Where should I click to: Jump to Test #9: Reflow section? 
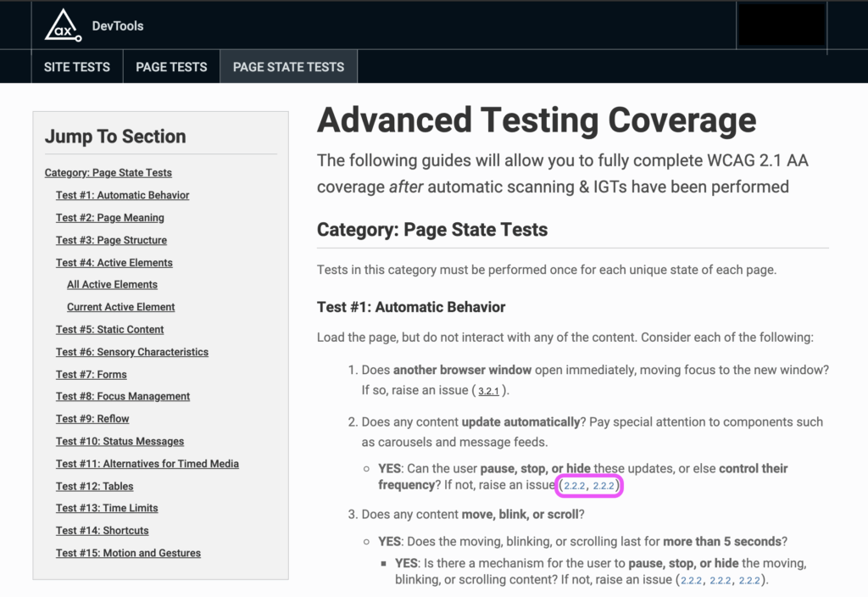point(92,418)
